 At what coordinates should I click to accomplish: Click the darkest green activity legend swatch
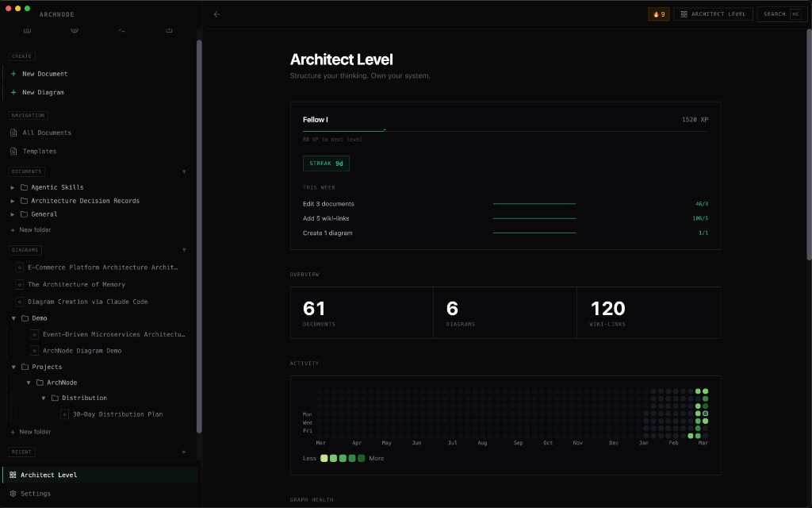[x=362, y=458]
